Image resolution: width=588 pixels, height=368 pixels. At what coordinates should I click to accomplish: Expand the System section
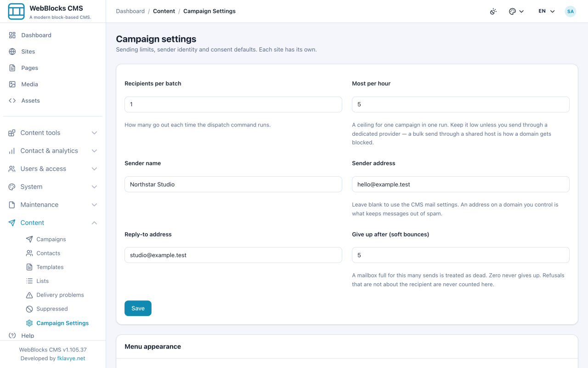53,186
